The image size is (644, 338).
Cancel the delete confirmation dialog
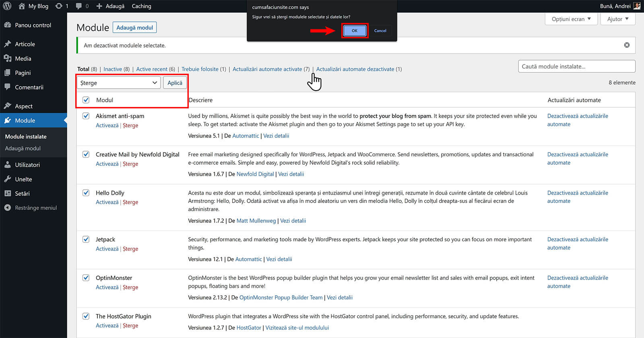[380, 31]
